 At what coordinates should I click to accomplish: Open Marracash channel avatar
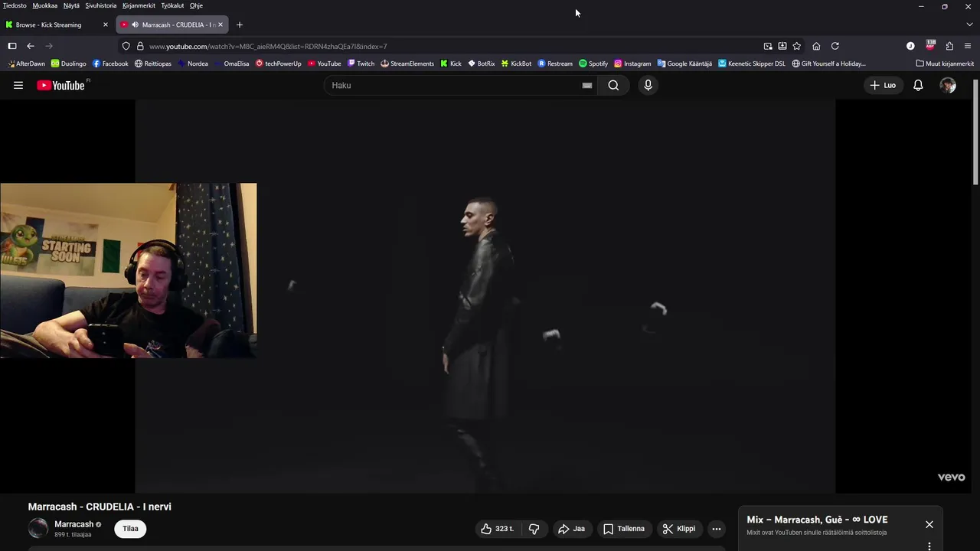tap(38, 528)
